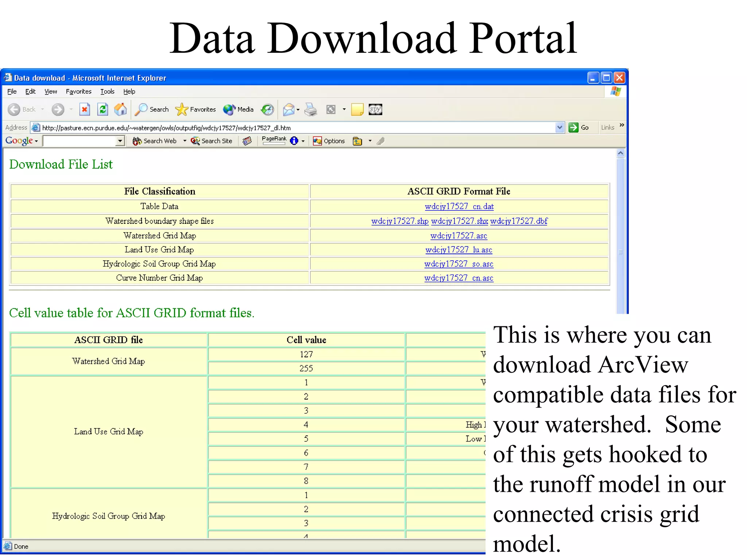Screen dimensions: 747x560
Task: Click the Google toolbar news icon
Action: pyautogui.click(x=247, y=141)
